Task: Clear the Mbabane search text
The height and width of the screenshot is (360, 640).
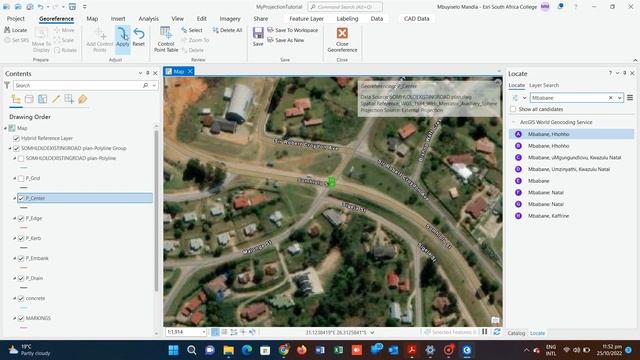Action: tap(611, 98)
